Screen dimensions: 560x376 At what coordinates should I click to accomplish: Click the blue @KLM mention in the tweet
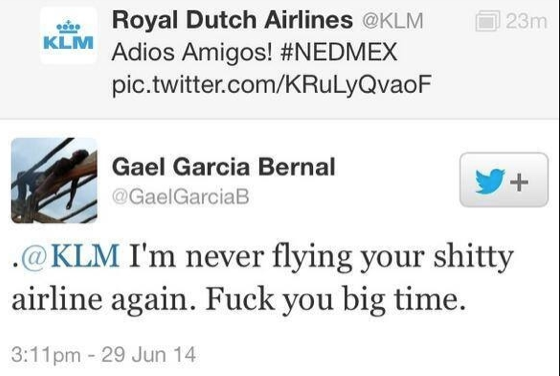click(x=70, y=256)
